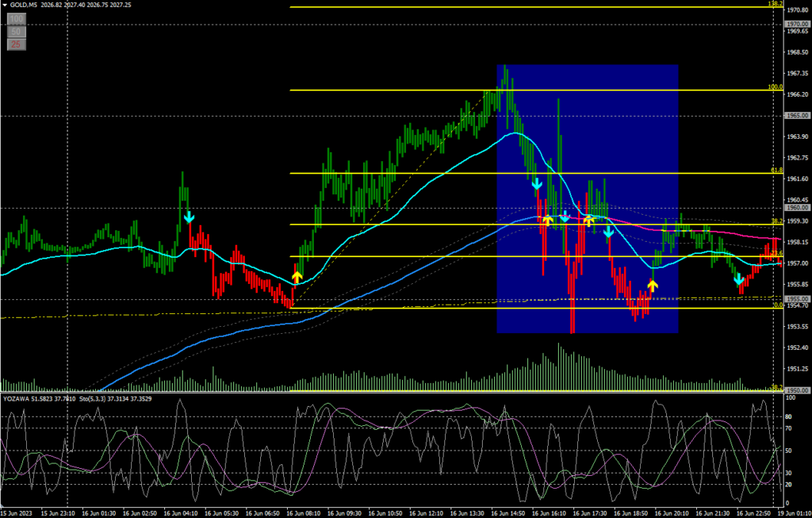Viewport: 812px width, 518px height.
Task: Click the 100.0 Fibonacci level label
Action: tap(776, 87)
